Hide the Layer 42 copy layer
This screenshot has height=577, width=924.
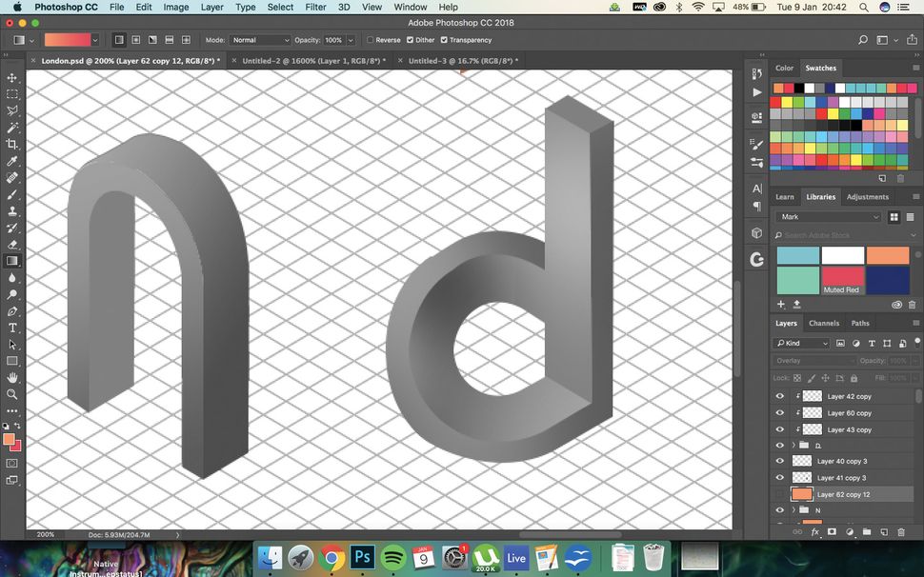click(x=780, y=396)
